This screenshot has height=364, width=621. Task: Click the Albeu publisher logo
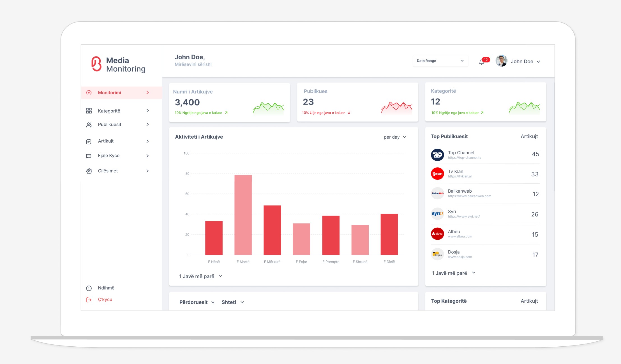point(437,234)
